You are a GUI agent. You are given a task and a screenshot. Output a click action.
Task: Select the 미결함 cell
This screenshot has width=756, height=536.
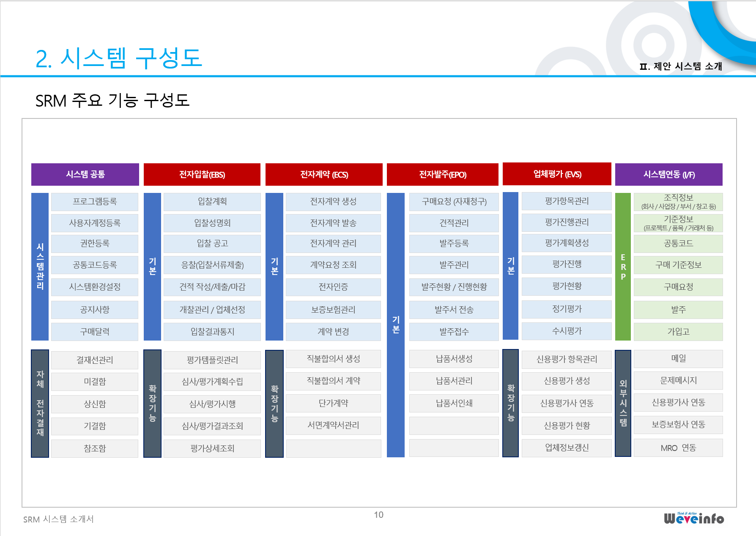[95, 382]
